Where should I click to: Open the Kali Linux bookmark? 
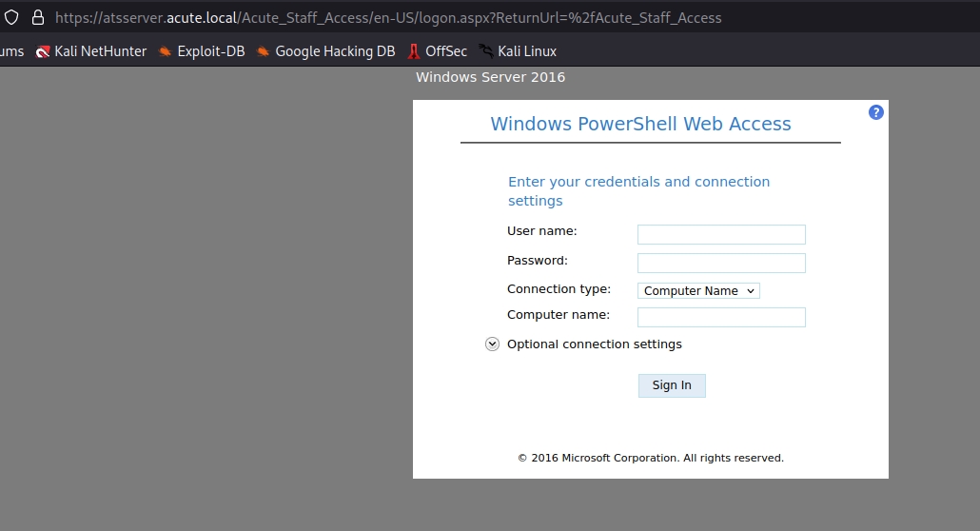tap(517, 51)
